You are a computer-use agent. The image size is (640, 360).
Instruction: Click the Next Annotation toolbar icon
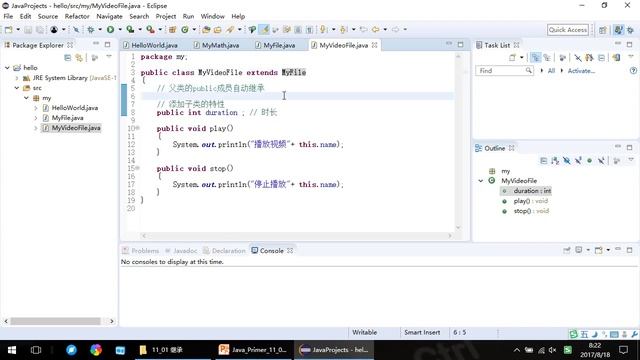[323, 29]
